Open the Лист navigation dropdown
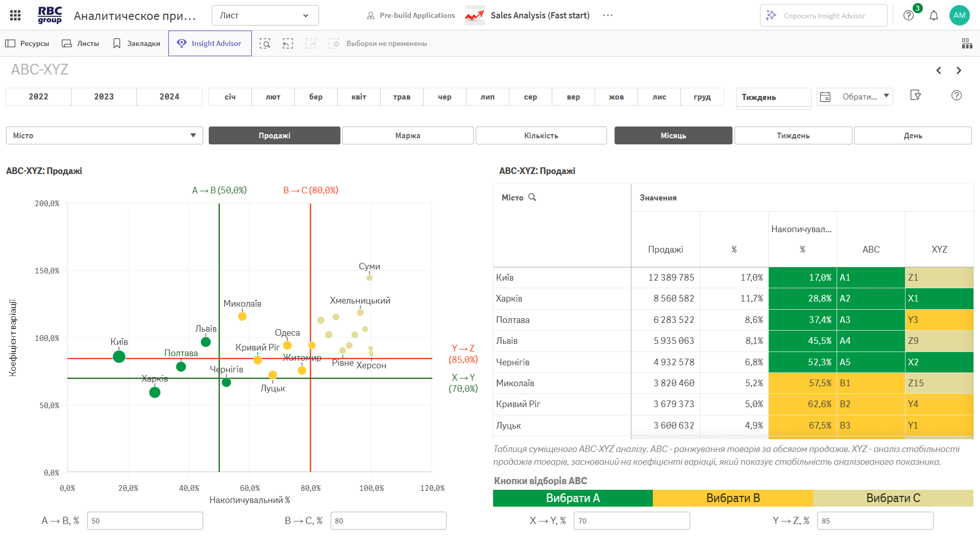The image size is (980, 551). click(x=265, y=15)
